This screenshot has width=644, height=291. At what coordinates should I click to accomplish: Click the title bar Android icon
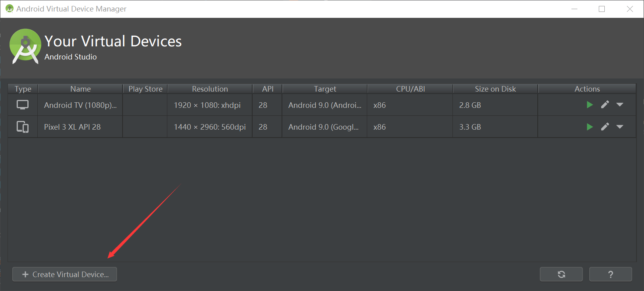(x=10, y=8)
